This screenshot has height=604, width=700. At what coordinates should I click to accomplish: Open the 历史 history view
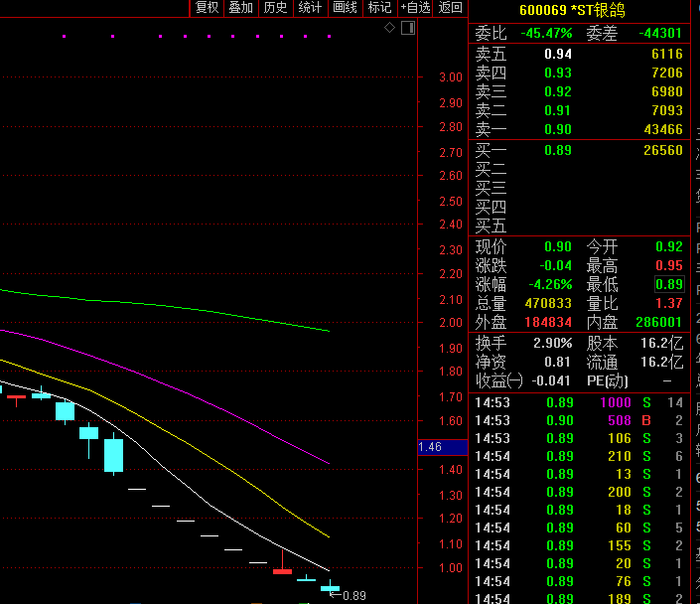point(275,8)
